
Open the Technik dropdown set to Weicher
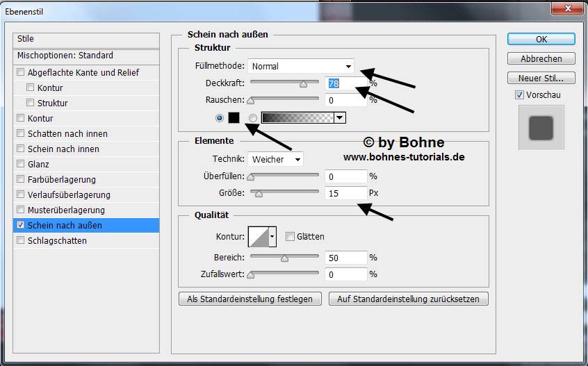coord(276,159)
